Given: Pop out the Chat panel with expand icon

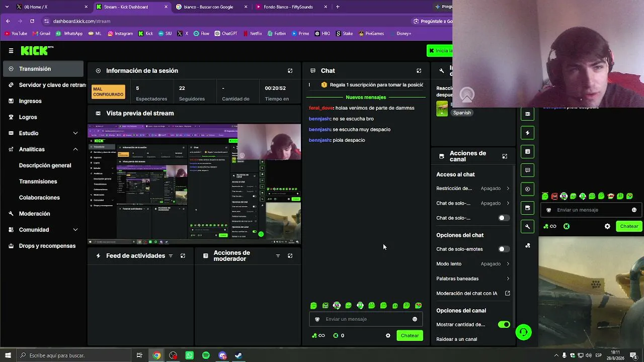Looking at the screenshot, I should (x=419, y=71).
